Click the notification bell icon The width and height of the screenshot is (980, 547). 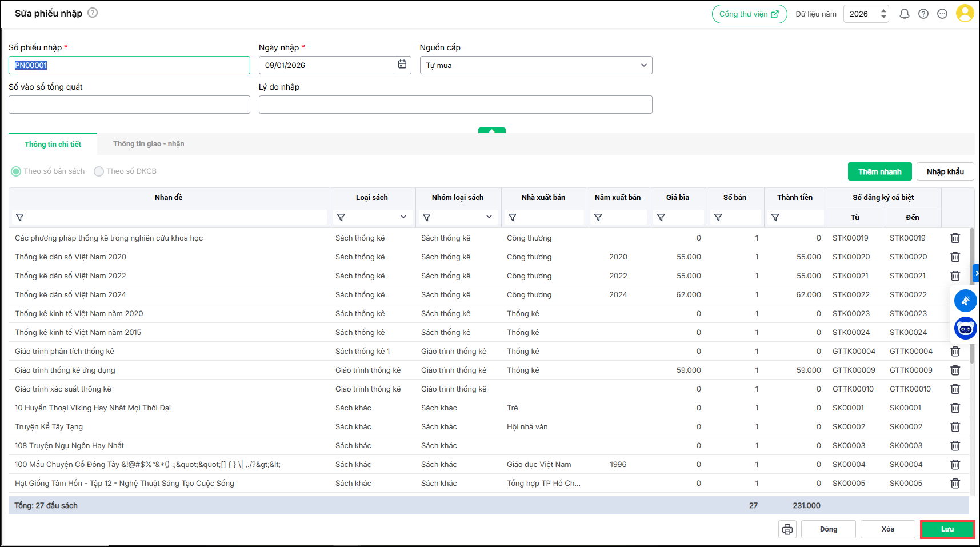[x=904, y=14]
